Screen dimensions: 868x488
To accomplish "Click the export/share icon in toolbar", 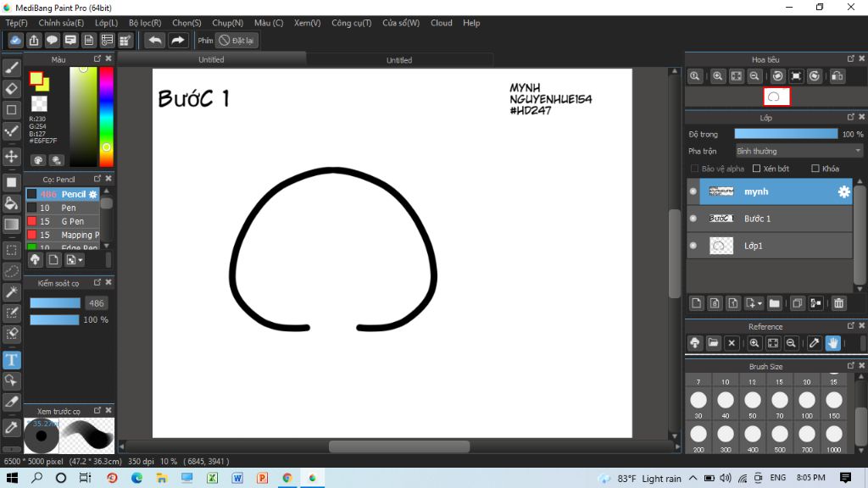I will (34, 41).
